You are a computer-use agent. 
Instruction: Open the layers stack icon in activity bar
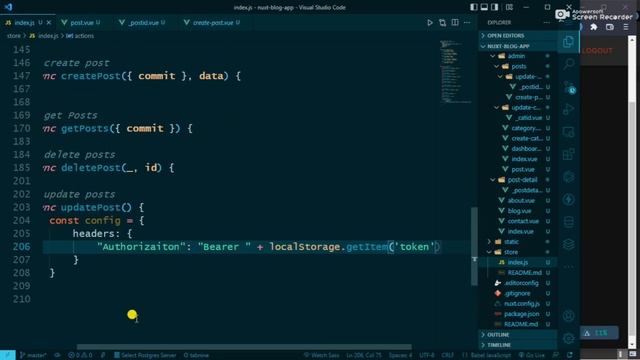tap(568, 244)
